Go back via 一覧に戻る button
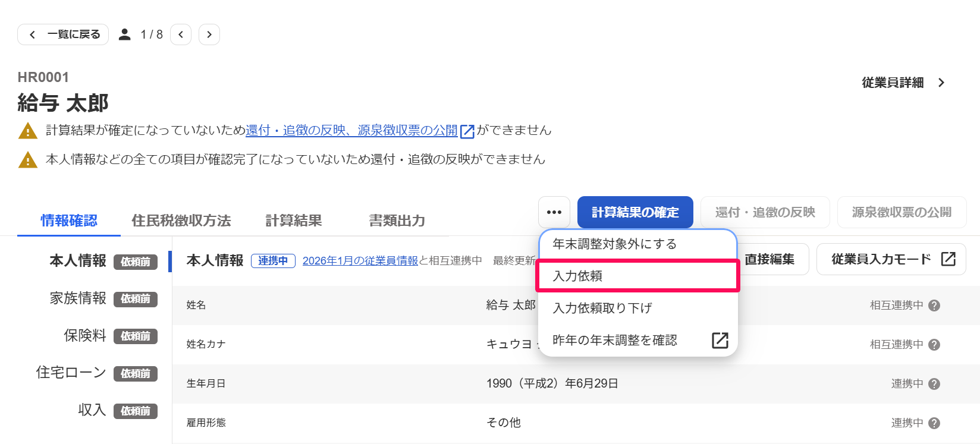This screenshot has height=444, width=980. pyautogui.click(x=63, y=34)
